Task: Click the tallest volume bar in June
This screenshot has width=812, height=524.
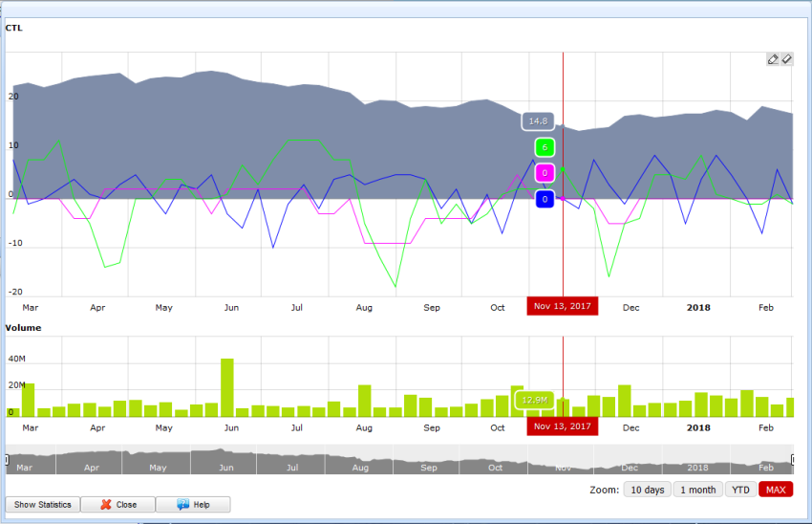Action: [x=227, y=387]
